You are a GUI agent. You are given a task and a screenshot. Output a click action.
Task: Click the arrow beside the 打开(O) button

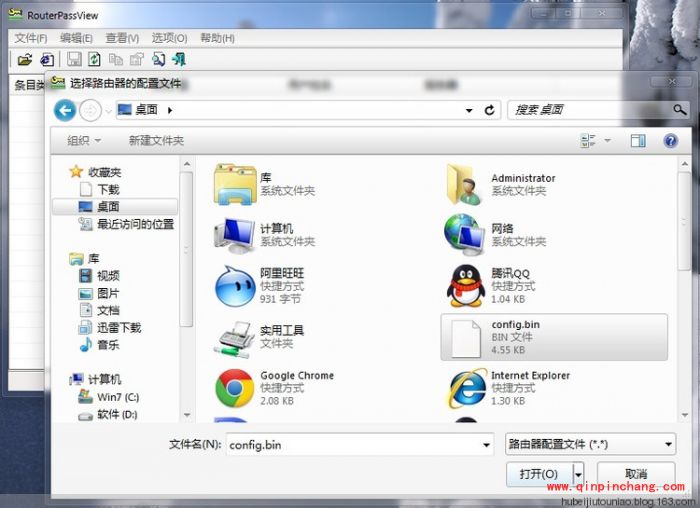(x=578, y=475)
